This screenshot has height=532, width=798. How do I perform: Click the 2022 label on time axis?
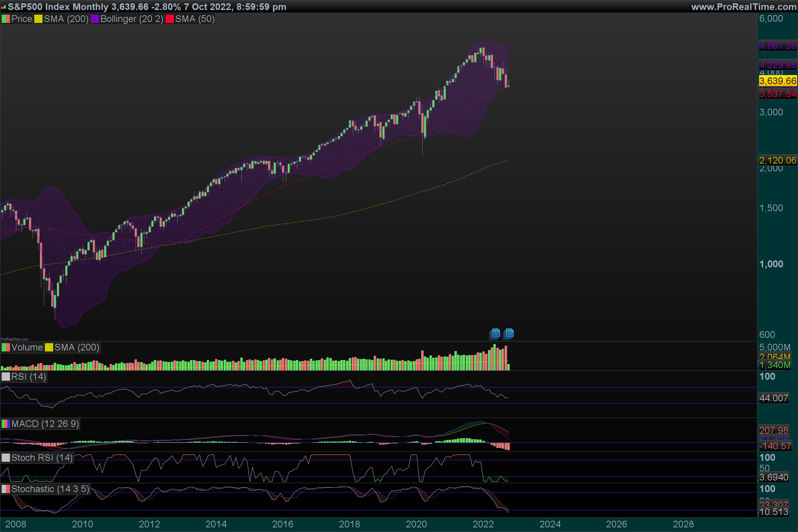[483, 524]
